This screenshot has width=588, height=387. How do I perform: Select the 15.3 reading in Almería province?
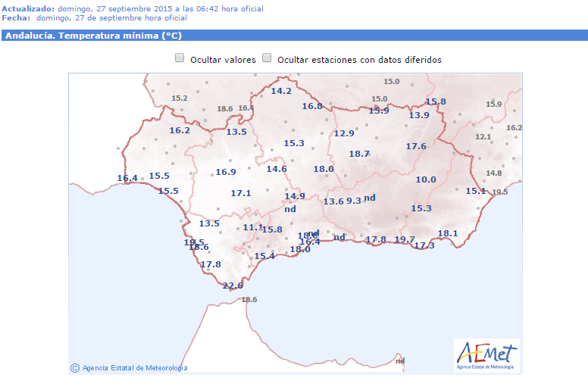pyautogui.click(x=421, y=209)
